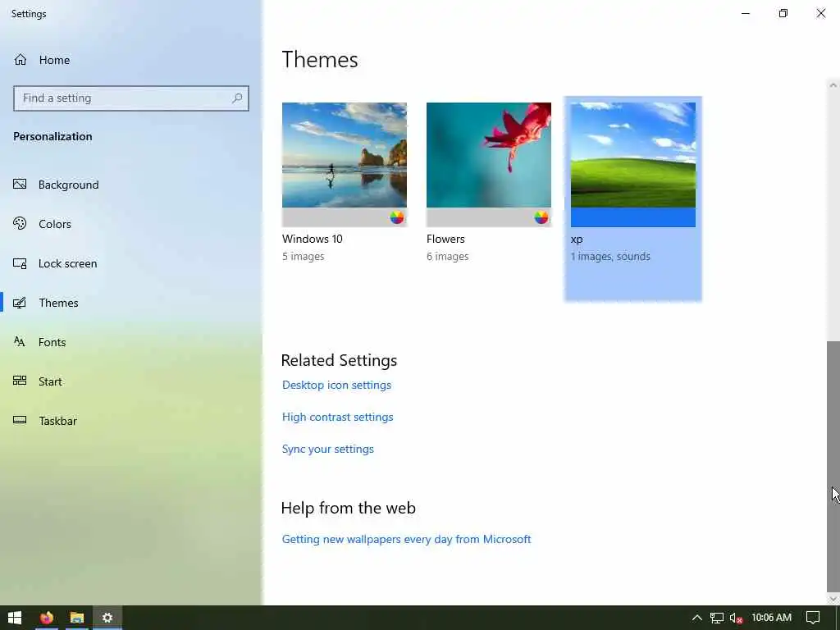Open the Background settings page
840x630 pixels.
pos(131,185)
